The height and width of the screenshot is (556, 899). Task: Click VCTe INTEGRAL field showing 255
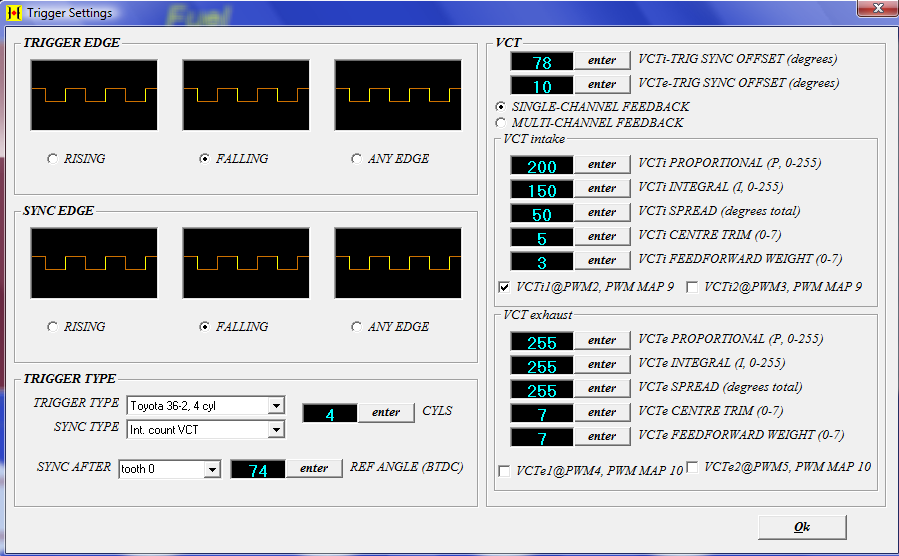point(542,366)
